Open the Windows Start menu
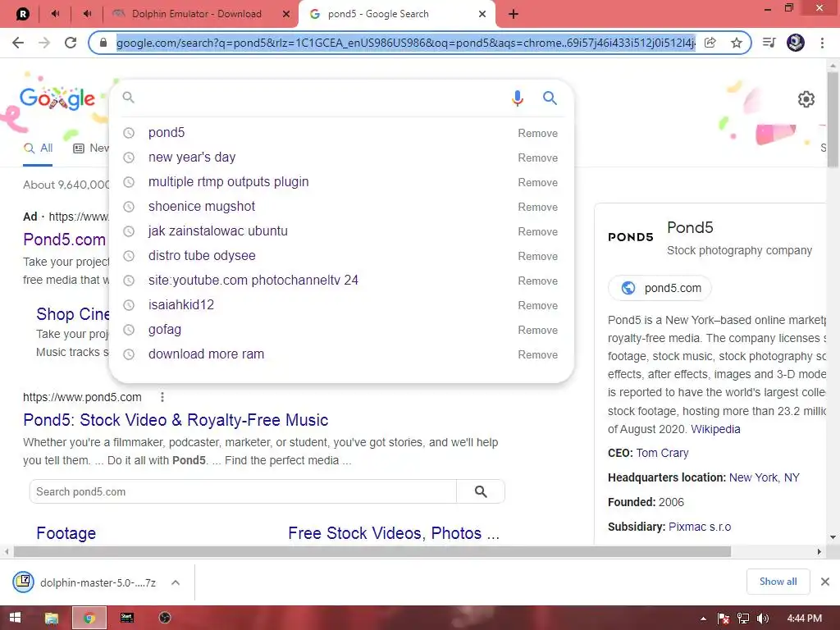The image size is (840, 630). pyautogui.click(x=15, y=619)
